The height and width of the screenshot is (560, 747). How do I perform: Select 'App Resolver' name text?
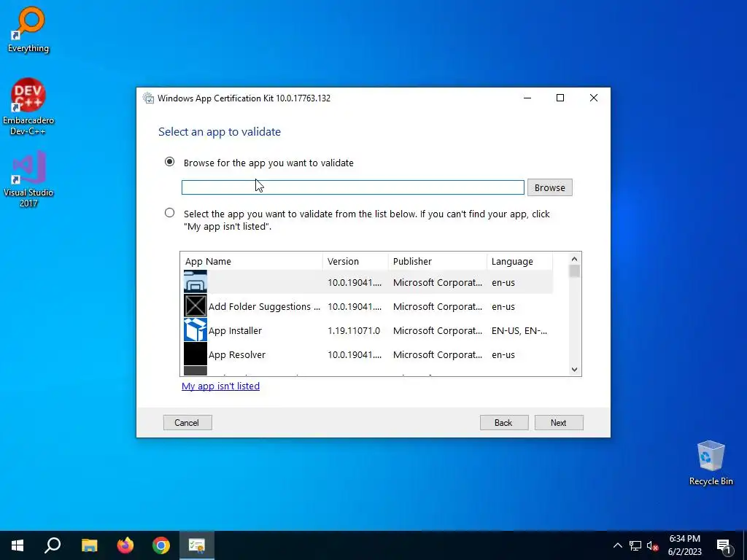click(237, 355)
